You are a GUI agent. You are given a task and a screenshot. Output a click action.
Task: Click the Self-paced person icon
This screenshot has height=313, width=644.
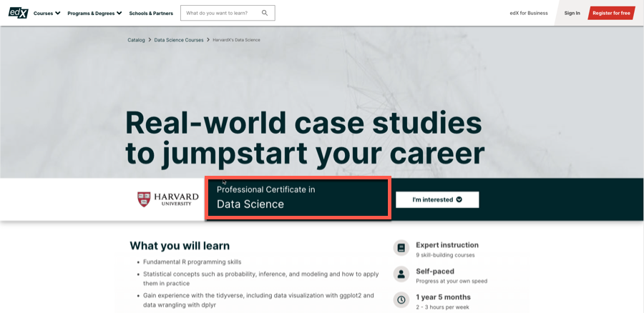(x=401, y=274)
